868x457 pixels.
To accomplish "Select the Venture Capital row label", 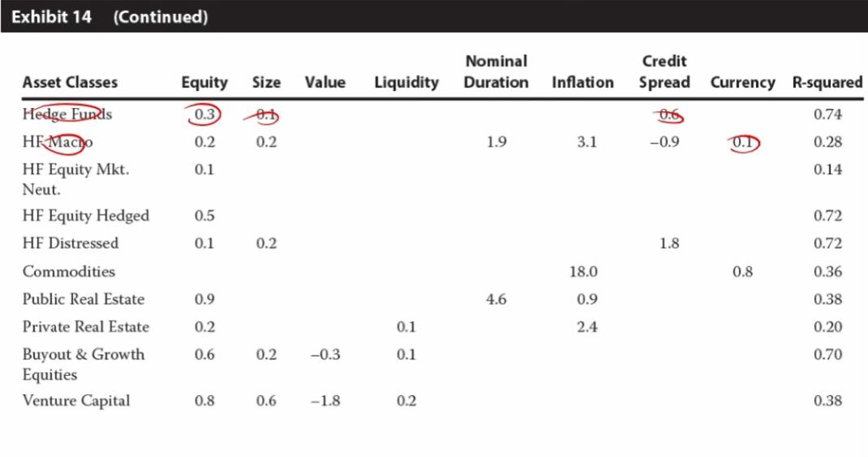I will (x=76, y=400).
